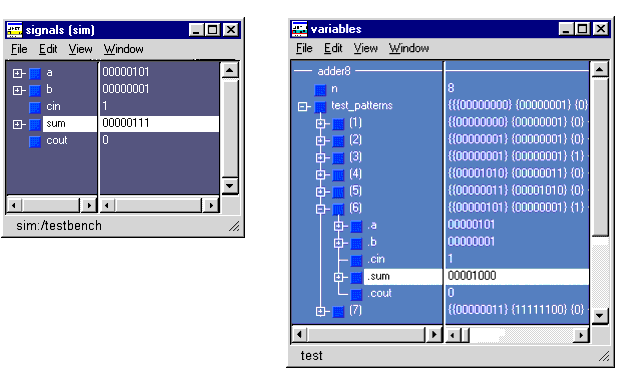Click the test_patterns variable icon
618x383 pixels.
[320, 107]
